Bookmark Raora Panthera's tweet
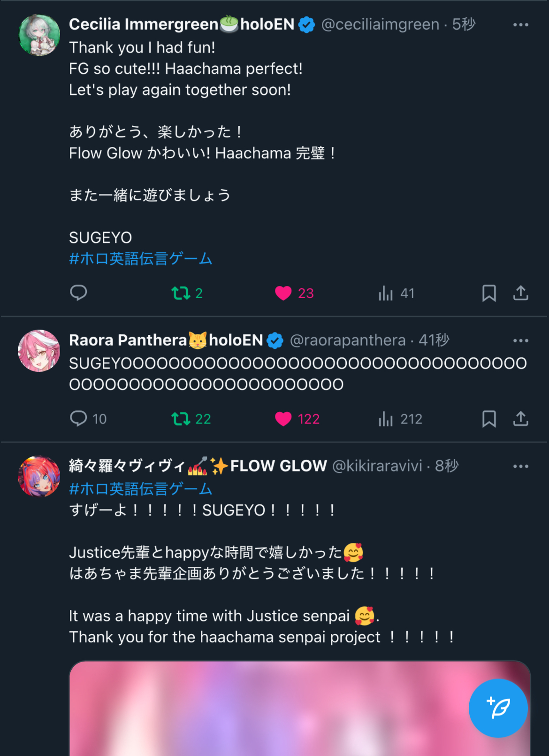Viewport: 549px width, 756px height. (x=489, y=418)
